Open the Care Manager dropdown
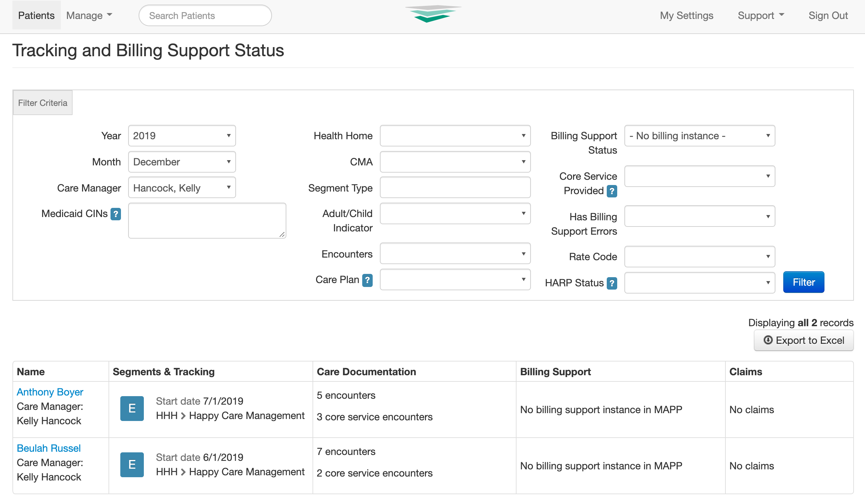This screenshot has height=504, width=865. tap(182, 188)
